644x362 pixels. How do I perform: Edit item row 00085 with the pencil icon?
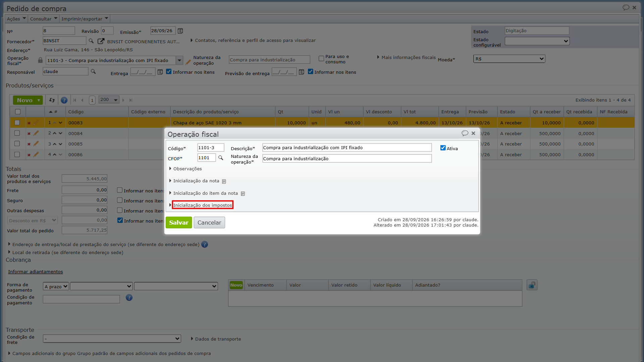(36, 144)
